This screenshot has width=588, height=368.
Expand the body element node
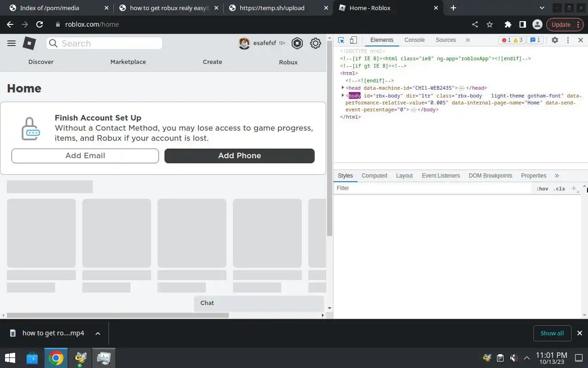point(343,96)
